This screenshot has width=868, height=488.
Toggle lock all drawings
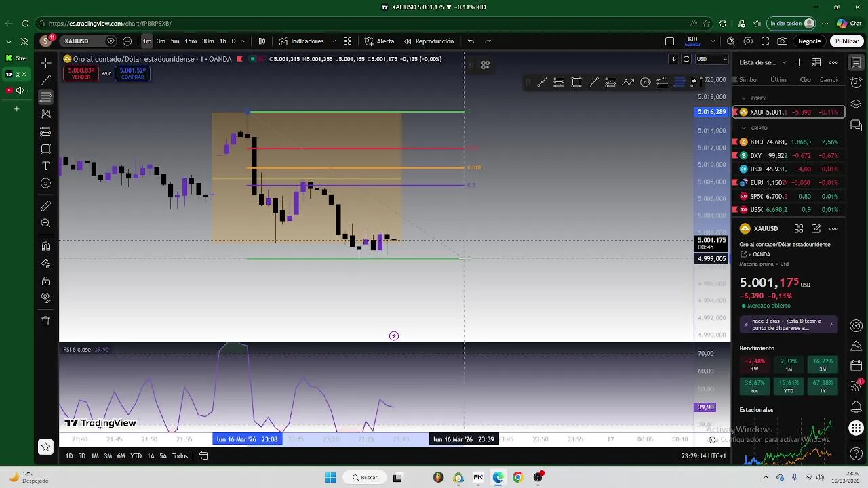[x=45, y=281]
